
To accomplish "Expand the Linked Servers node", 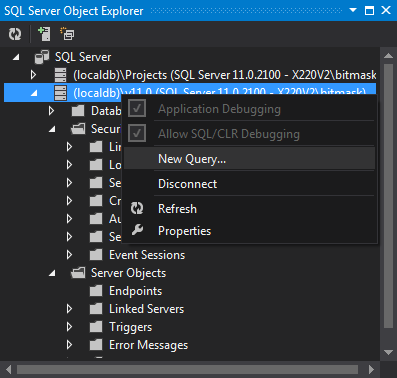I will 69,309.
